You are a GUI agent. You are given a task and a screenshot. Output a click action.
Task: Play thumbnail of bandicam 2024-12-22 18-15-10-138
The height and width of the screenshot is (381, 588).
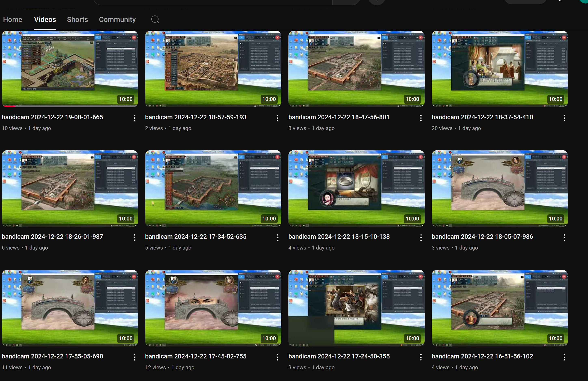(x=356, y=189)
